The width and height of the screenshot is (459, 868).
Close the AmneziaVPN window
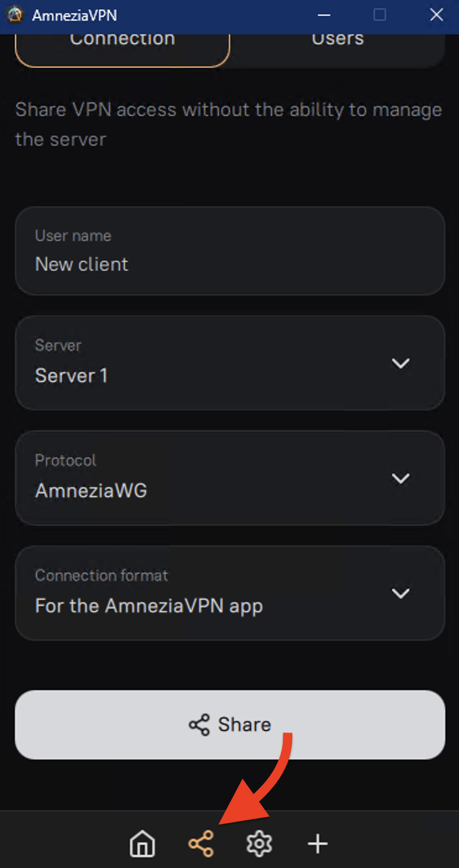click(436, 15)
